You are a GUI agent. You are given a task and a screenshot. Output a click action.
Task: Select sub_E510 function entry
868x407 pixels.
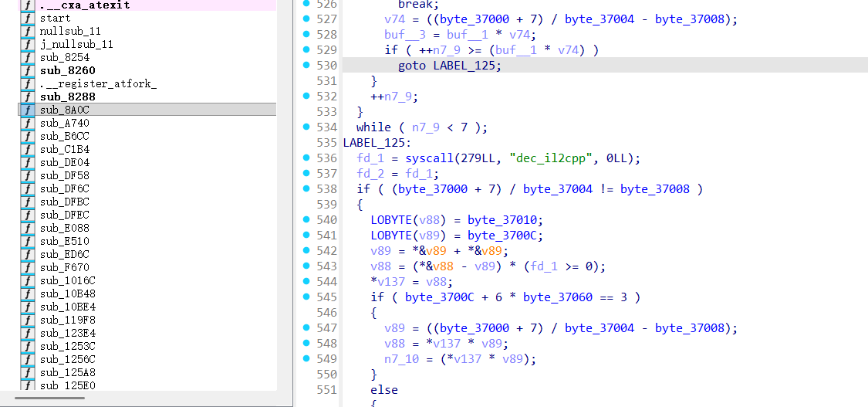[x=64, y=242]
